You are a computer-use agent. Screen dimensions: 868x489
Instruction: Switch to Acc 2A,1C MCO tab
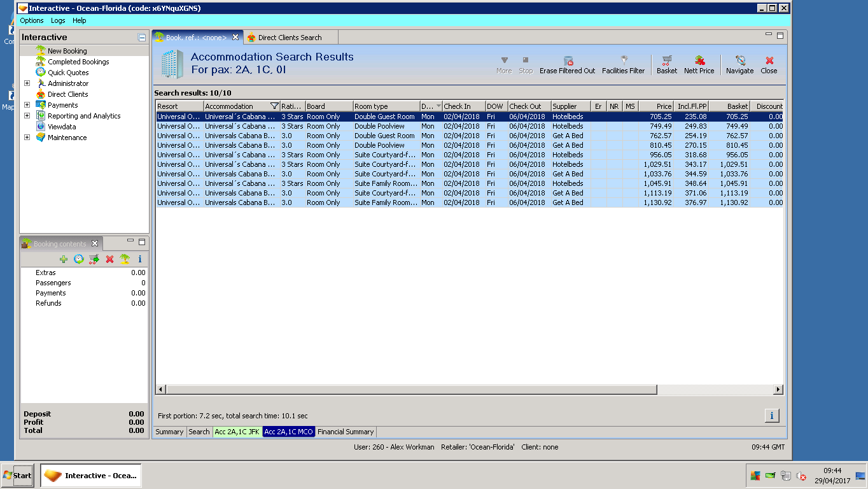coord(289,432)
